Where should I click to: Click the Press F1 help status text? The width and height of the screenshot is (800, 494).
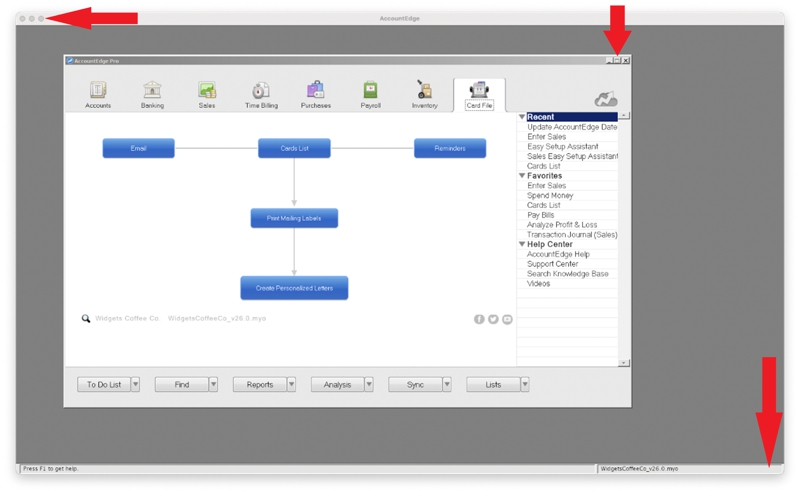point(51,468)
